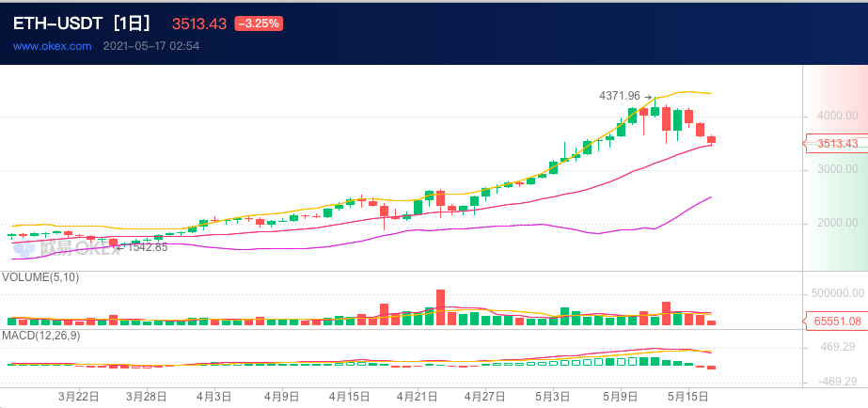Click the red 3513.43 header price
The image size is (868, 408).
(x=199, y=24)
